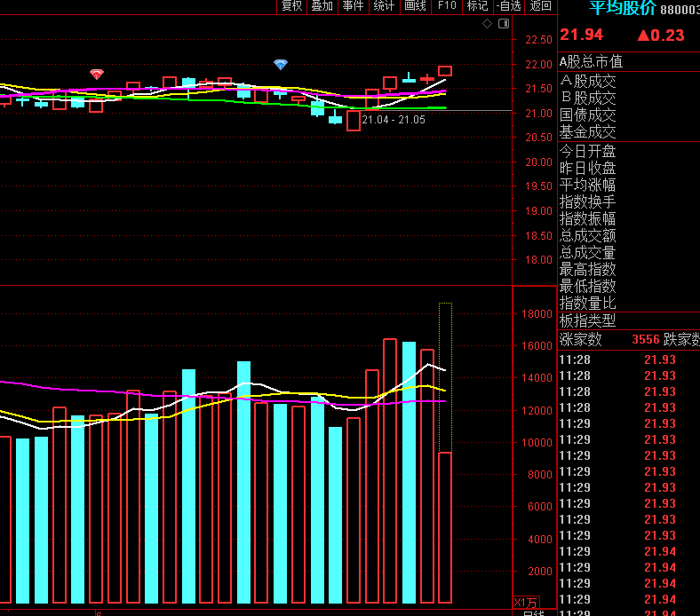Toggle the side panel layout icon
Image resolution: width=700 pixels, height=616 pixels.
(504, 24)
